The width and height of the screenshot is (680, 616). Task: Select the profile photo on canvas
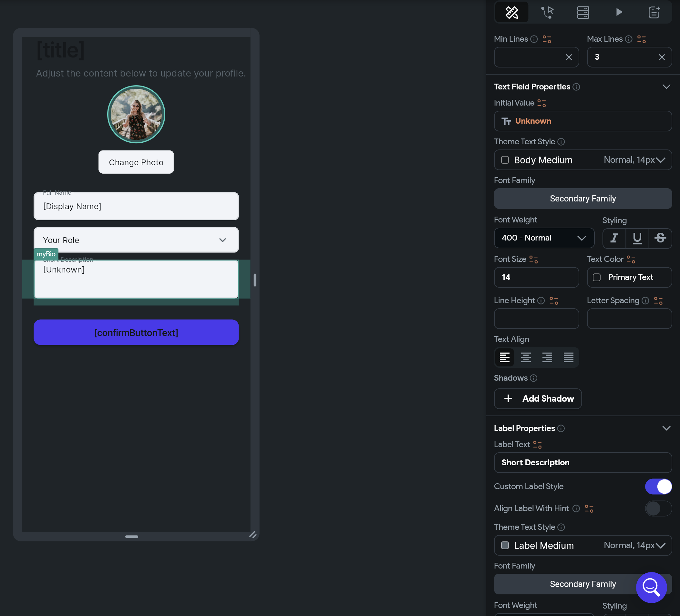tap(136, 114)
